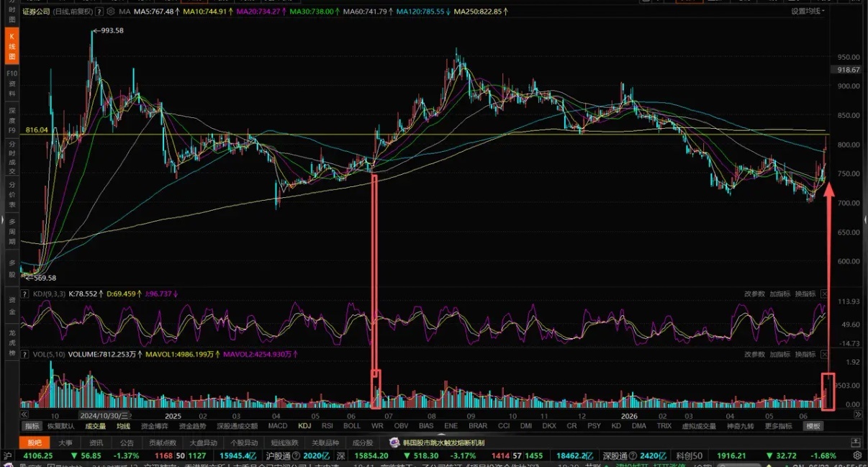Toggle the 资金博弈 indicator
The width and height of the screenshot is (868, 467).
[154, 426]
